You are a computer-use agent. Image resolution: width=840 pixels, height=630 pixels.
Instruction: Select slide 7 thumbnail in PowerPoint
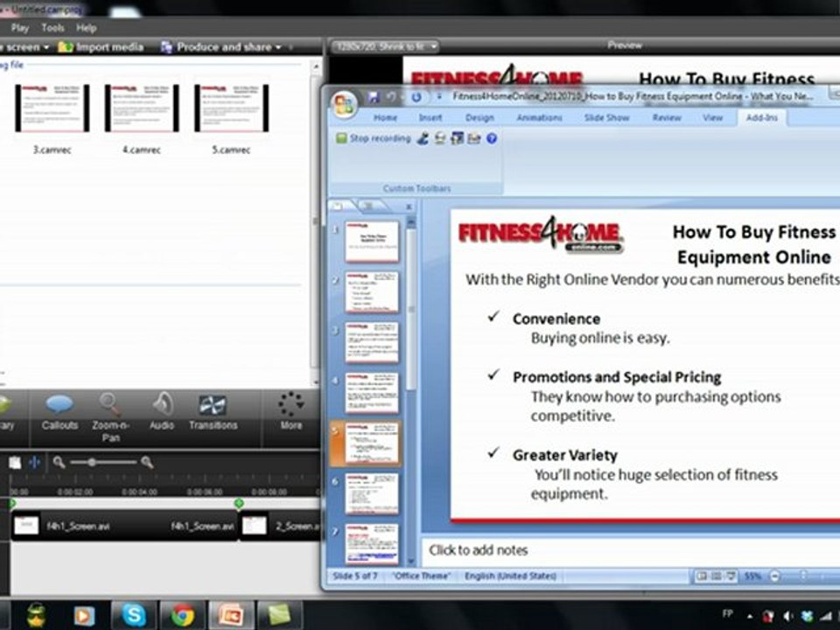tap(372, 543)
